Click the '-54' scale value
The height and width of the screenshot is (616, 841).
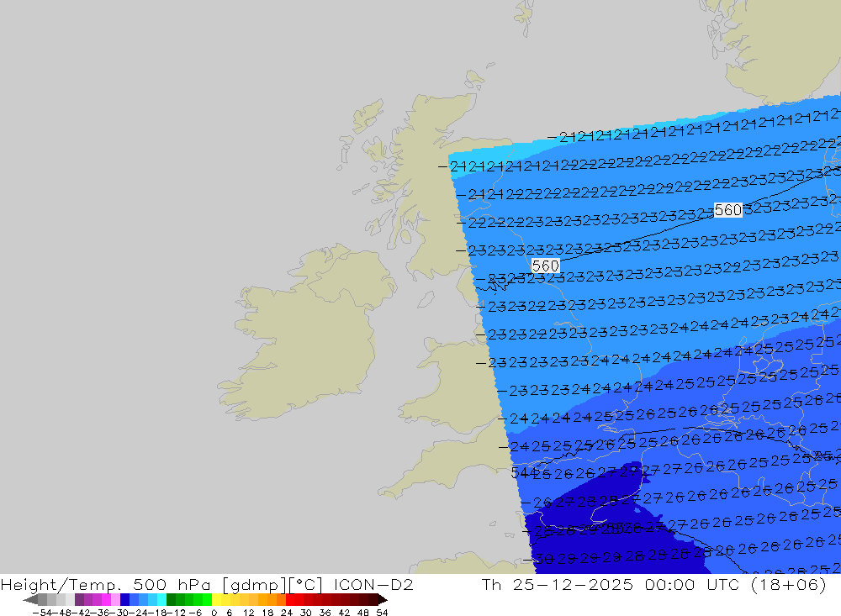pyautogui.click(x=41, y=613)
